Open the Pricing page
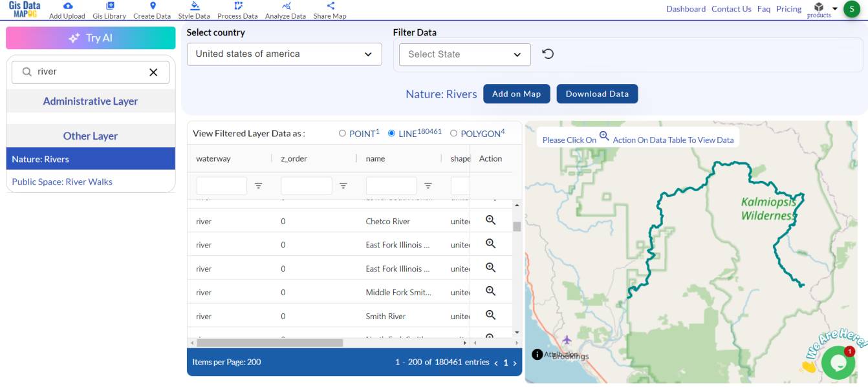This screenshot has height=387, width=868. (x=788, y=8)
